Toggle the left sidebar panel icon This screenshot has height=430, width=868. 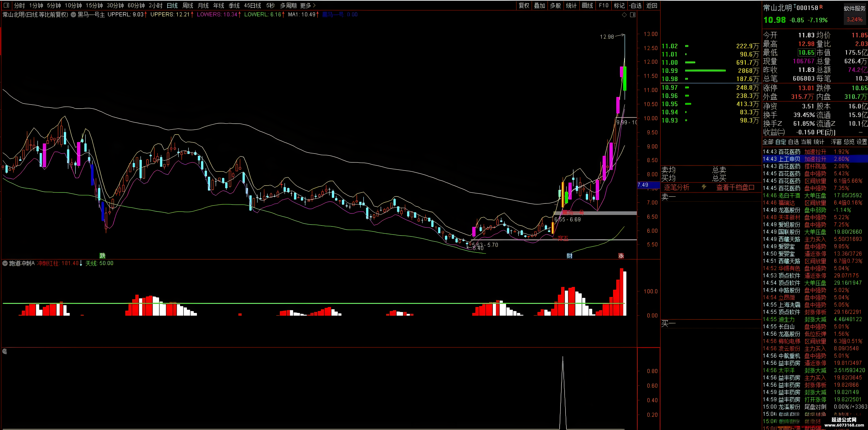click(6, 5)
